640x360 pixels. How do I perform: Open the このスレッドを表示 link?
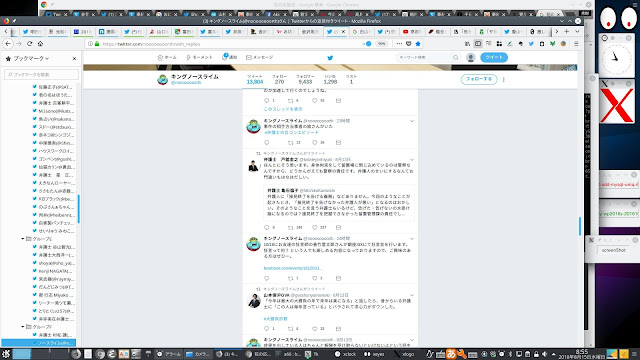pos(283,109)
